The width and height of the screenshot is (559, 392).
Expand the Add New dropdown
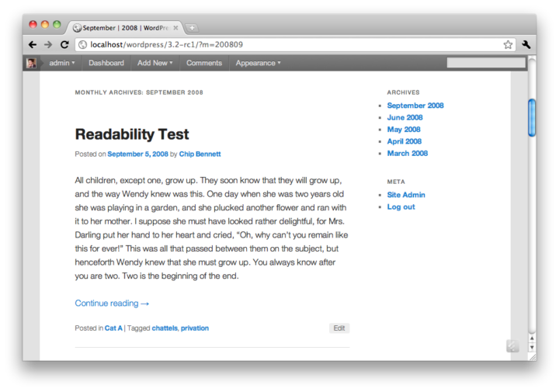155,63
